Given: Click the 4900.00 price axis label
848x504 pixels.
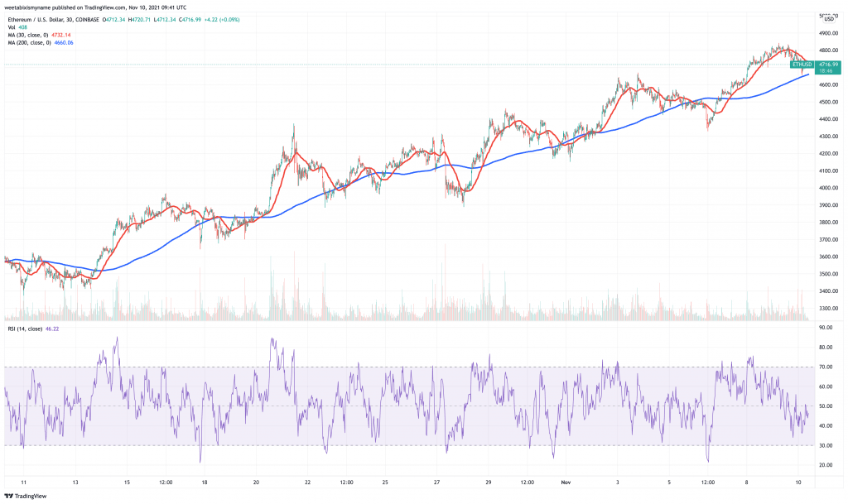Looking at the screenshot, I should 828,33.
